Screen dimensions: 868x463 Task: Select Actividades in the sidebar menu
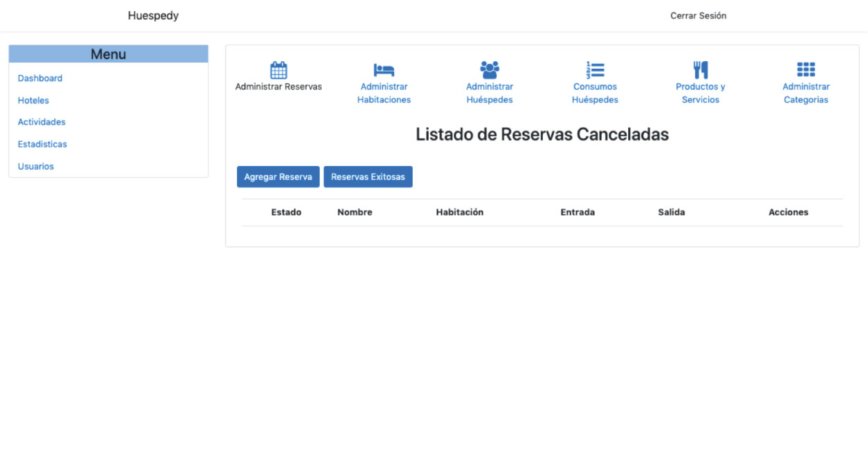[42, 122]
